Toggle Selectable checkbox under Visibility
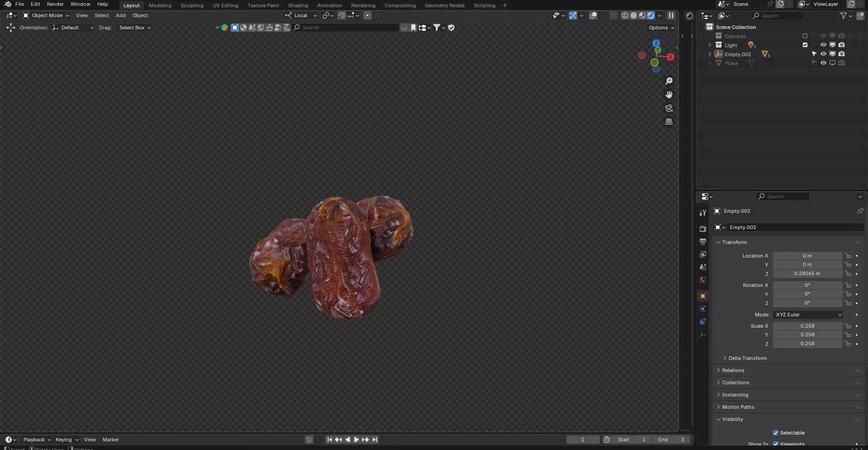Viewport: 868px width, 450px height. pyautogui.click(x=776, y=433)
